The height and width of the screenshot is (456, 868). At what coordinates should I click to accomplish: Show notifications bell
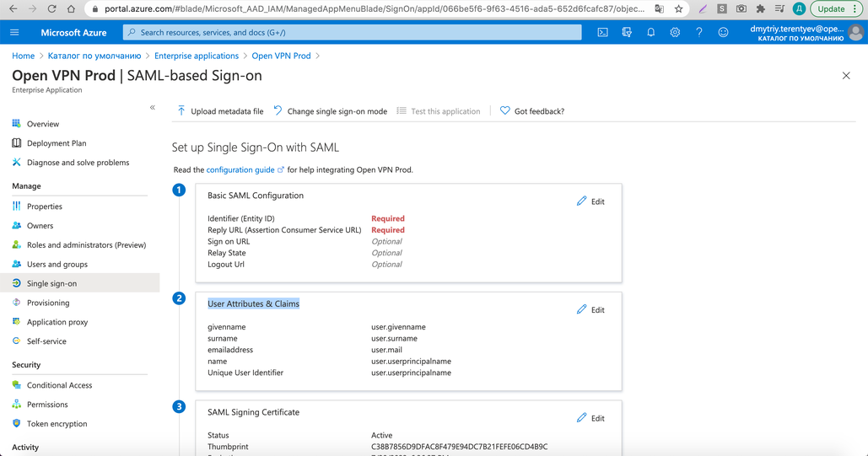pyautogui.click(x=651, y=33)
